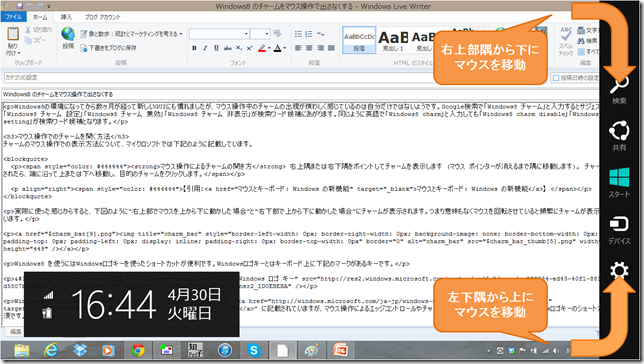Open the Search (検索) charm
The image size is (644, 364).
(x=619, y=90)
